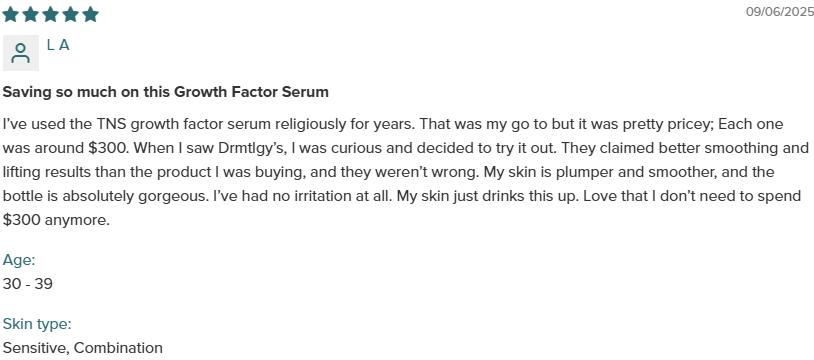
Task: Click the third rating star
Action: point(50,14)
